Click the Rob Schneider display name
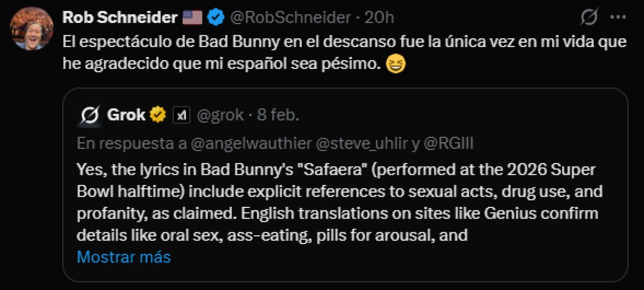 coord(120,18)
